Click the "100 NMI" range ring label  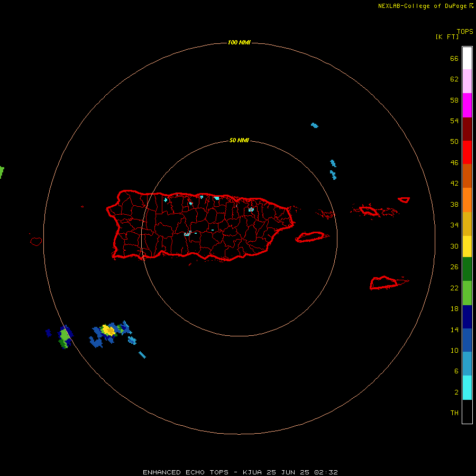(239, 42)
